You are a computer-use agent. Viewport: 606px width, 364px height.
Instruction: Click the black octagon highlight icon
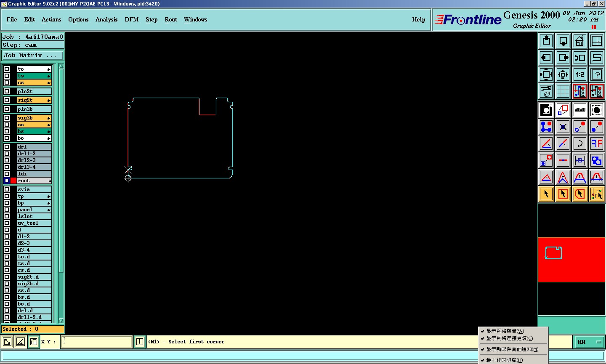coord(597,110)
